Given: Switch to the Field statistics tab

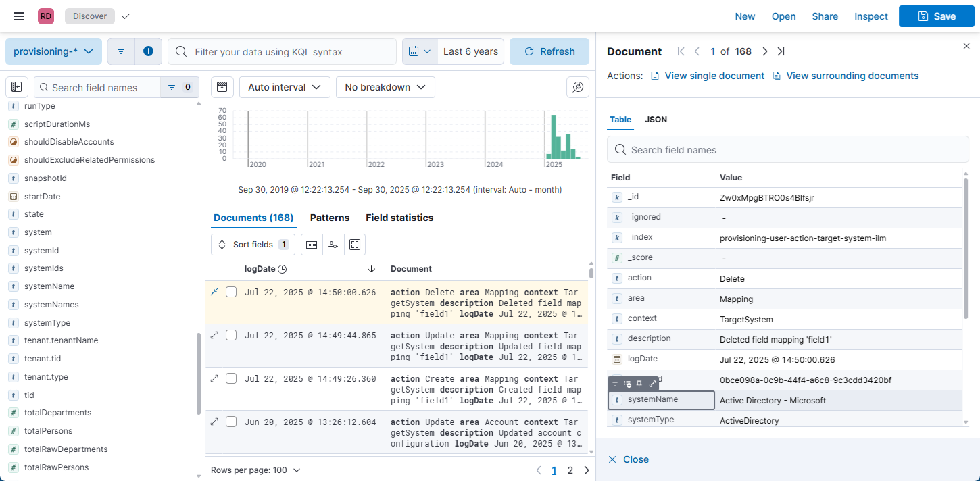Looking at the screenshot, I should point(399,218).
